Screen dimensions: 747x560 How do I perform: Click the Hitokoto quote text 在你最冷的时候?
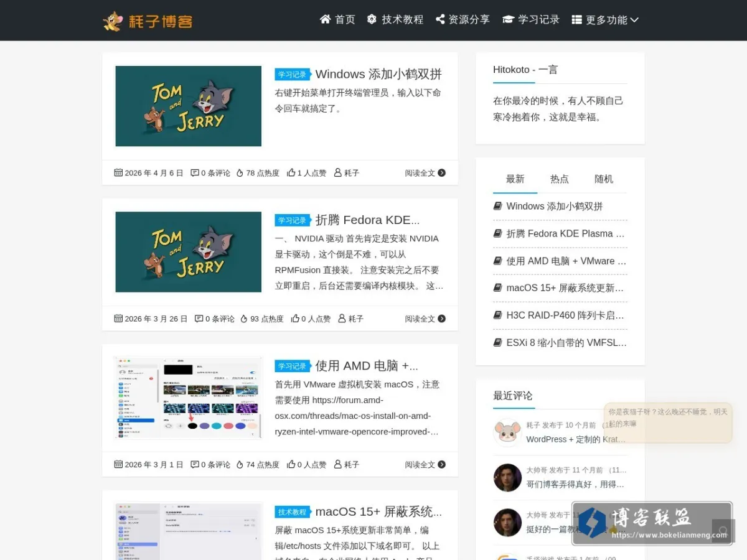coord(558,109)
